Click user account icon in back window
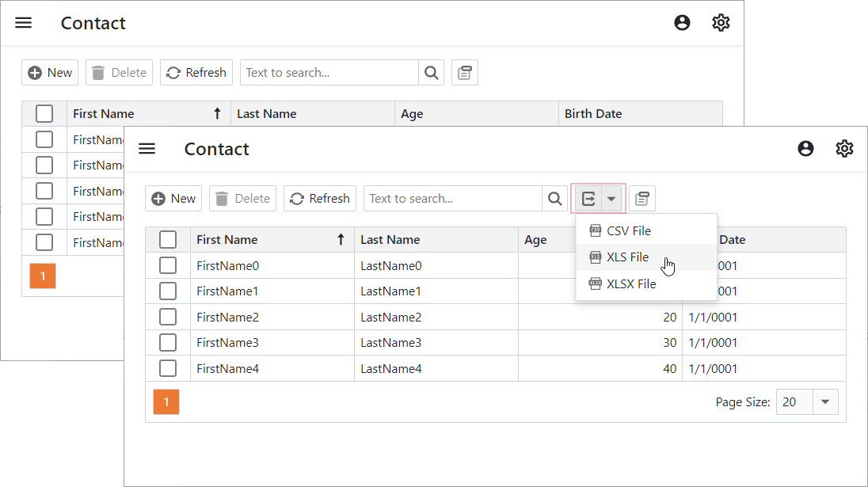The width and height of the screenshot is (868, 487). pos(682,23)
